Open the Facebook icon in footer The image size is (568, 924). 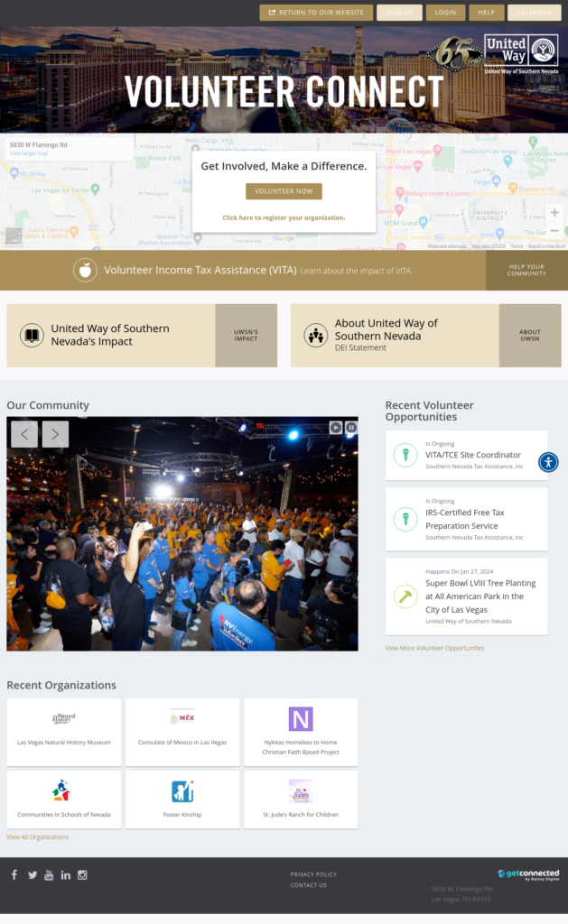14,875
